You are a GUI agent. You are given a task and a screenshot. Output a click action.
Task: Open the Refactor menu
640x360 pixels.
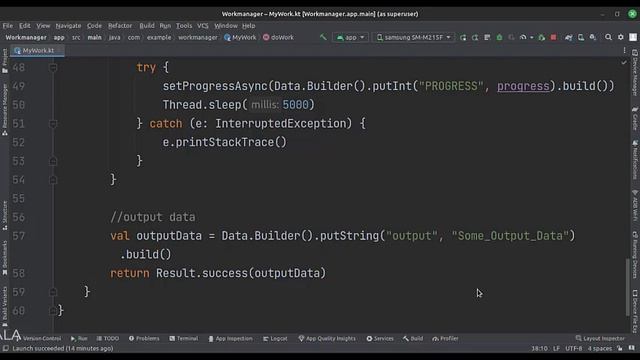[120, 25]
